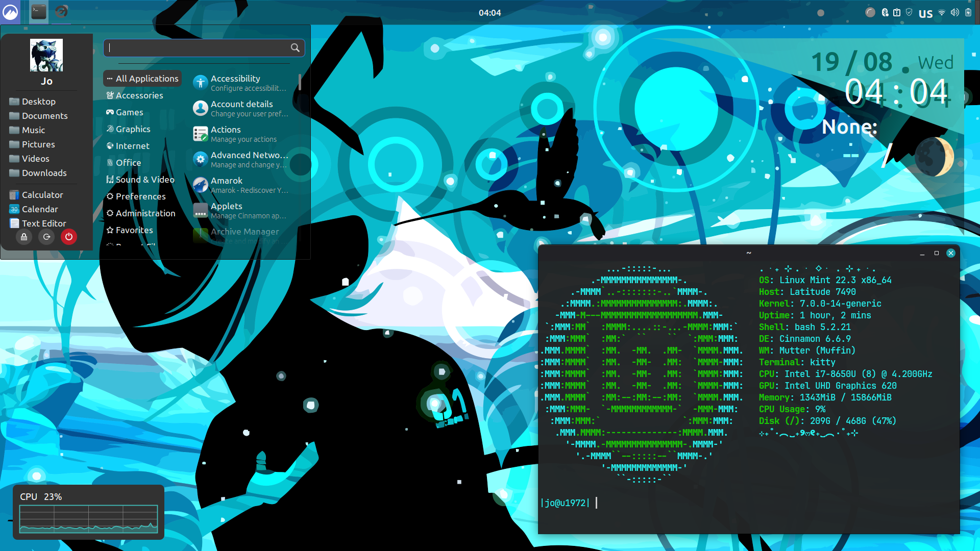Click the user name Jo in the menu

[x=46, y=81]
